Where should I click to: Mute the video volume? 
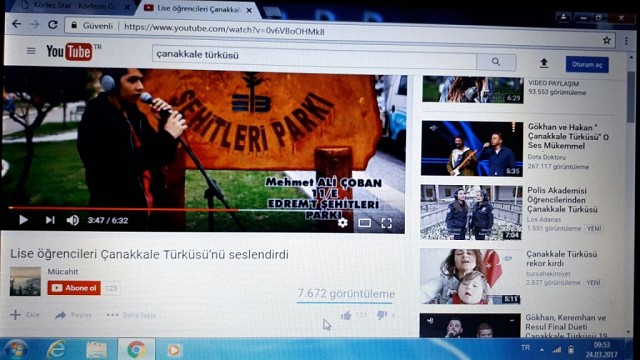click(x=73, y=220)
